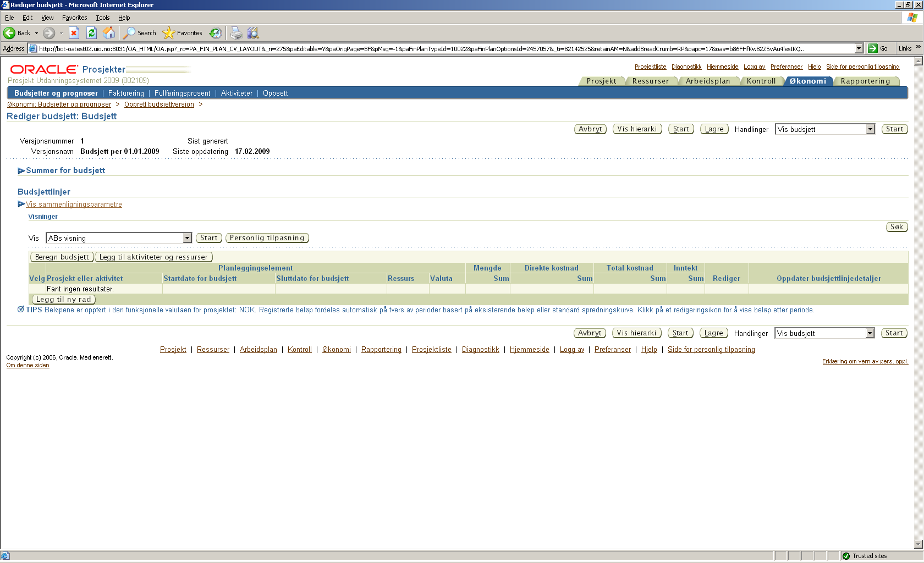Open the View menu
This screenshot has height=563, width=924.
click(47, 18)
